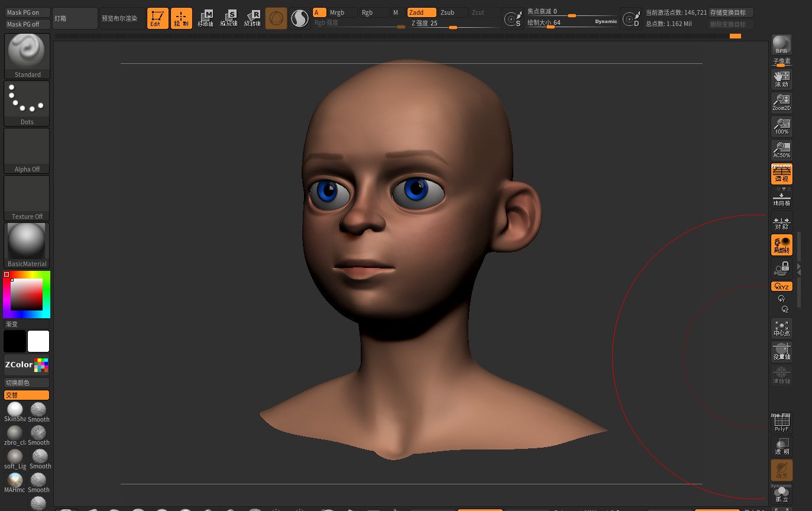Viewport: 812px width, 511px height.
Task: Select the Move (移动轴) gizmo tool
Action: 205,18
